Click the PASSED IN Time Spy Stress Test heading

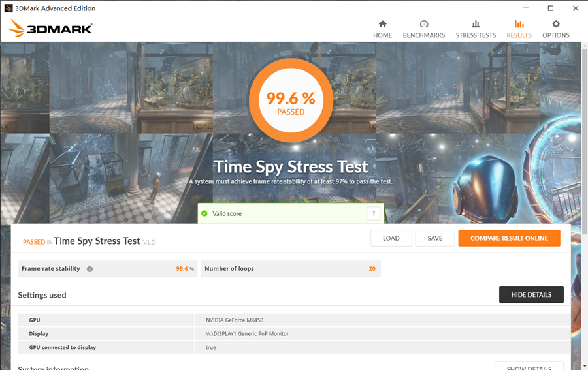point(90,241)
